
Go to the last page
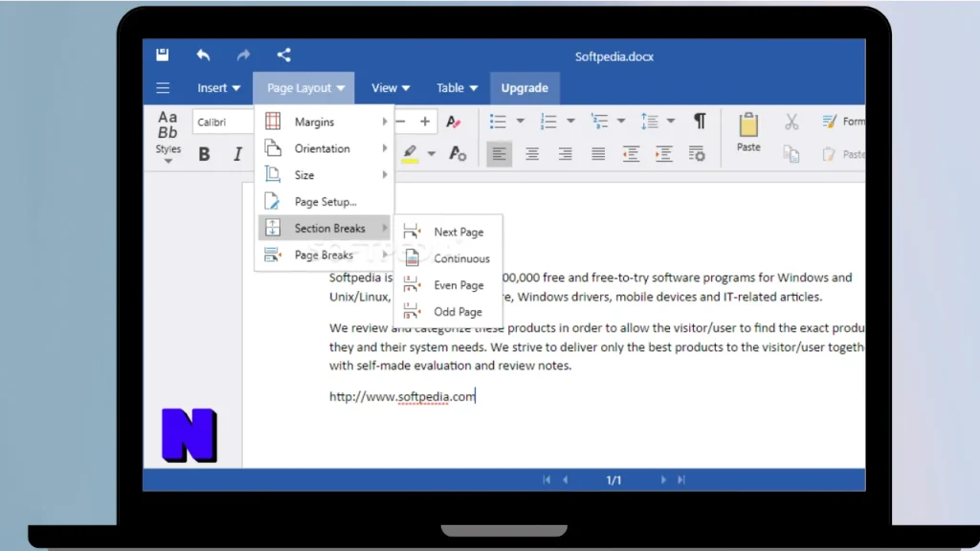[x=681, y=480]
